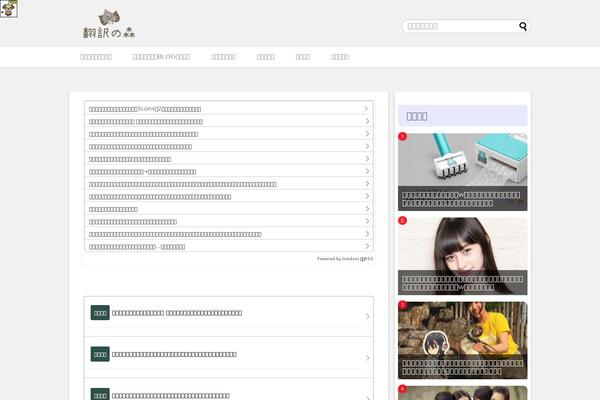Click the red rank 1 badge

tap(403, 136)
